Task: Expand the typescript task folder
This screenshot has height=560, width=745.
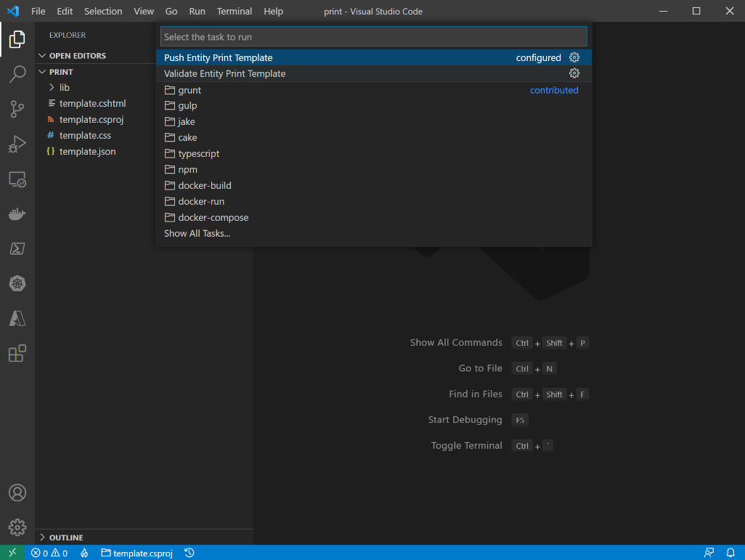Action: [374, 153]
